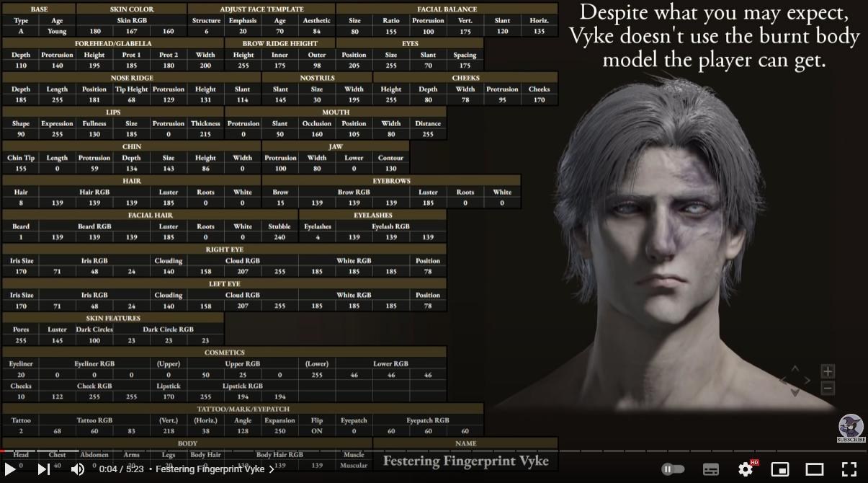The image size is (868, 483).
Task: Select the NOSE RIDGE header
Action: [x=132, y=78]
